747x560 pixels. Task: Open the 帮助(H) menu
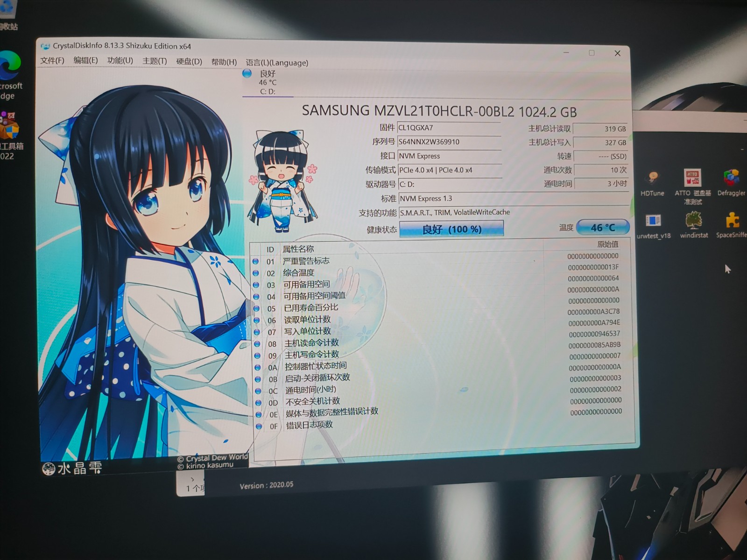click(224, 62)
